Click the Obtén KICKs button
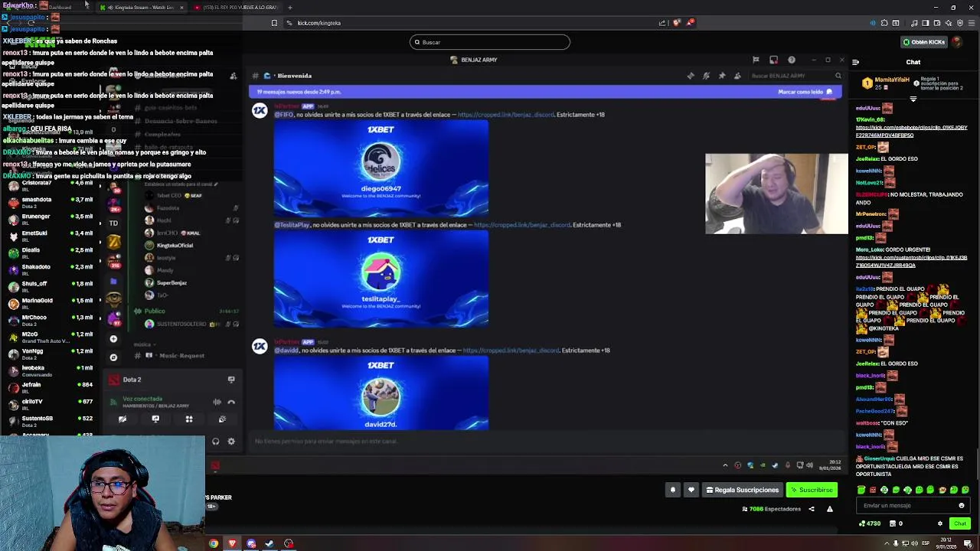This screenshot has height=551, width=980. pyautogui.click(x=923, y=42)
